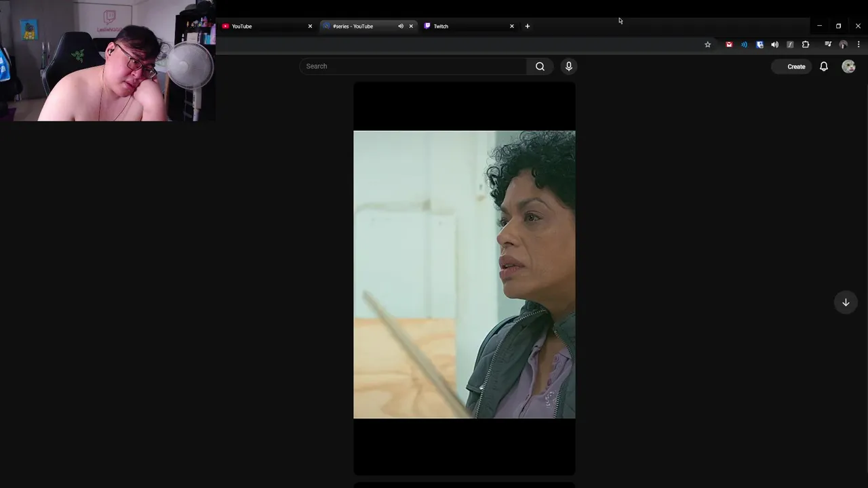Bookmark this page with the star icon
This screenshot has width=868, height=488.
click(x=707, y=45)
